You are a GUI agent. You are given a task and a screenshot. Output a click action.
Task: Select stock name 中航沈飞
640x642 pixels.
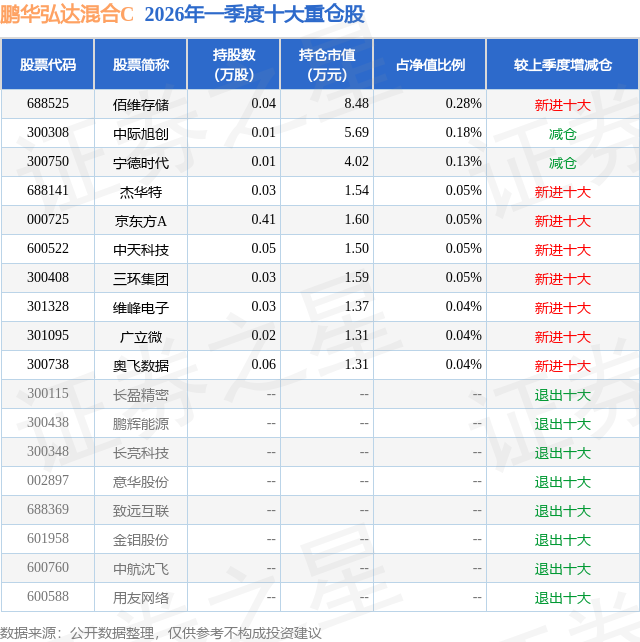[141, 570]
